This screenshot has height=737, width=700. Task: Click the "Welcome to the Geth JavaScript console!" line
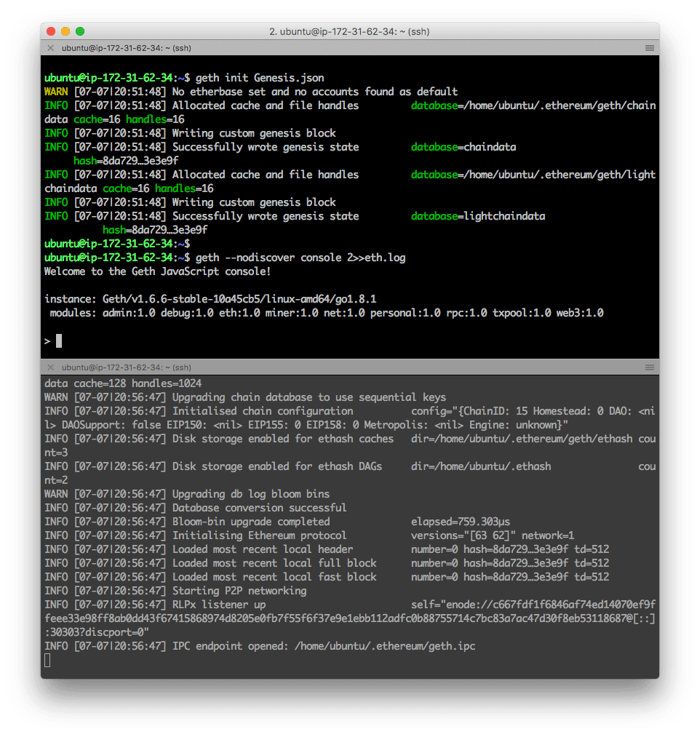(157, 271)
